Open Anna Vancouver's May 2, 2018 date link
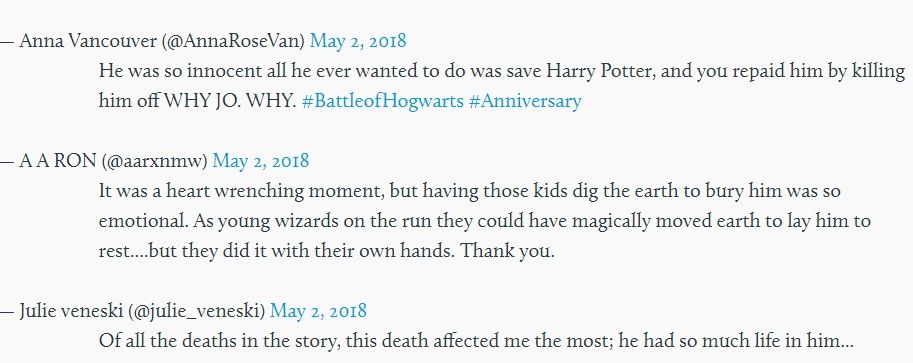This screenshot has width=913, height=363. [358, 41]
